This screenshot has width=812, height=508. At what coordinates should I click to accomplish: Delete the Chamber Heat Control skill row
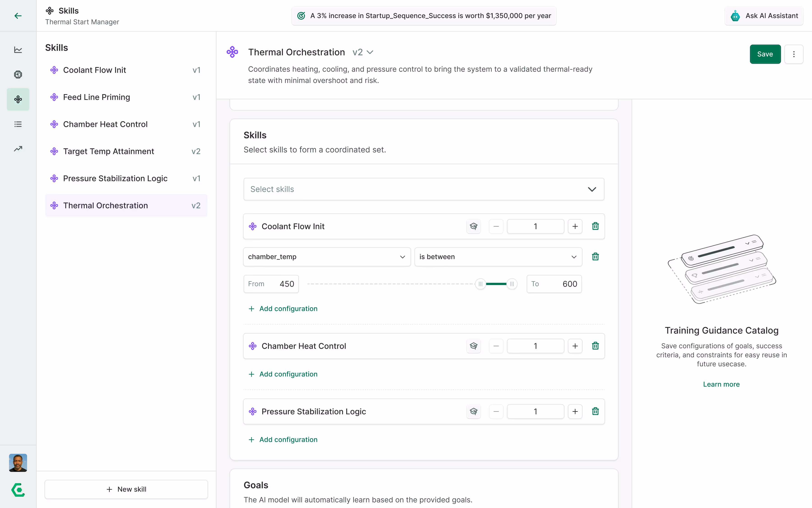pyautogui.click(x=595, y=346)
